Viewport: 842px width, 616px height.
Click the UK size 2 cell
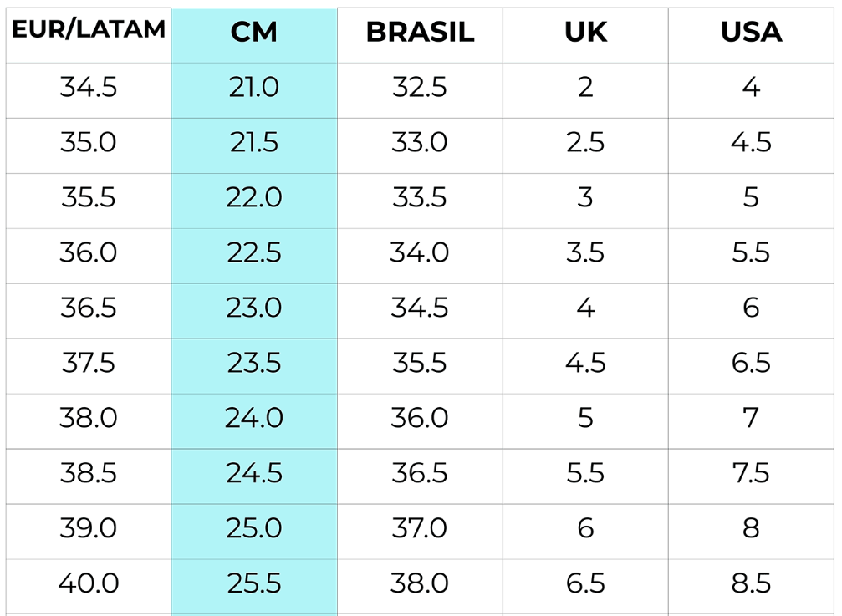(585, 87)
